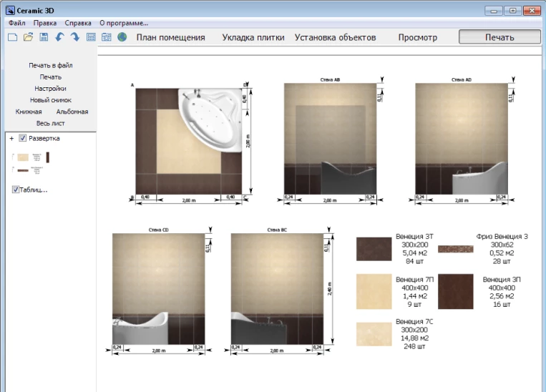This screenshot has height=392, width=546.
Task: Redo the action with the right arrow
Action: pyautogui.click(x=74, y=37)
